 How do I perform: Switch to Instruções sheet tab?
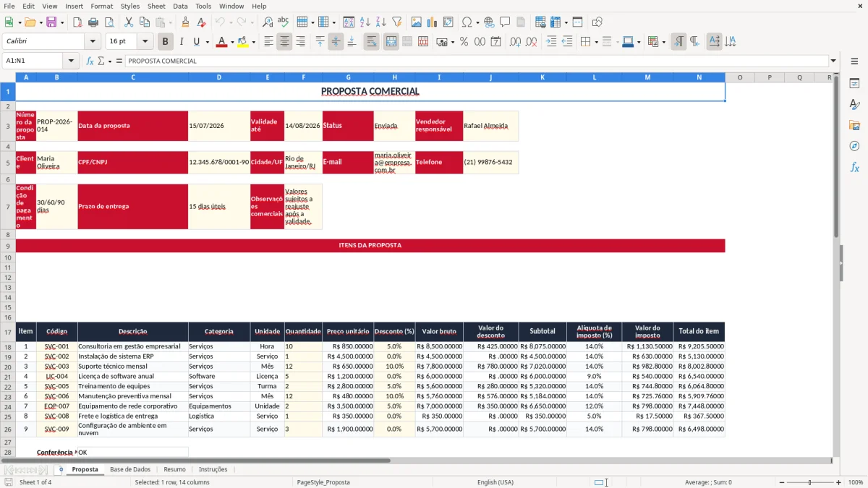(213, 469)
